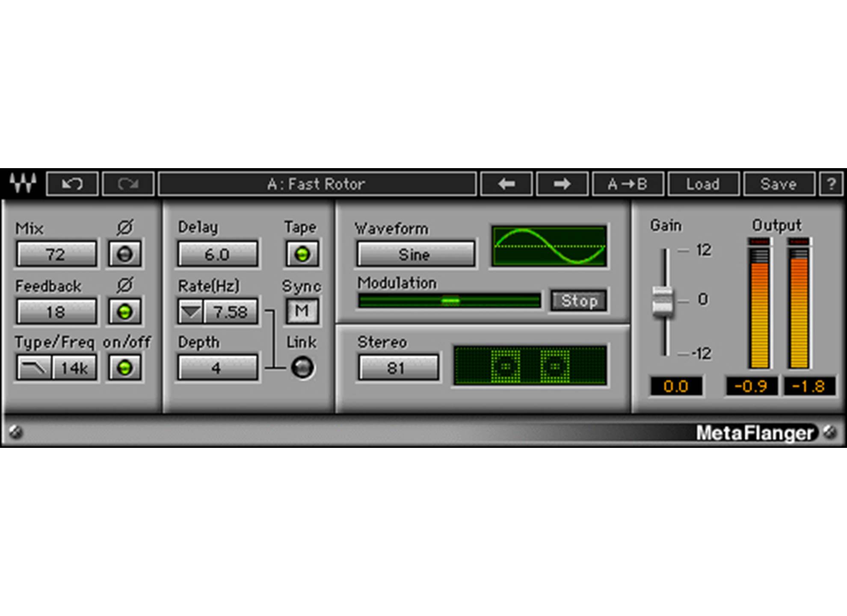Open the Save preset menu
The width and height of the screenshot is (847, 616).
point(779,184)
